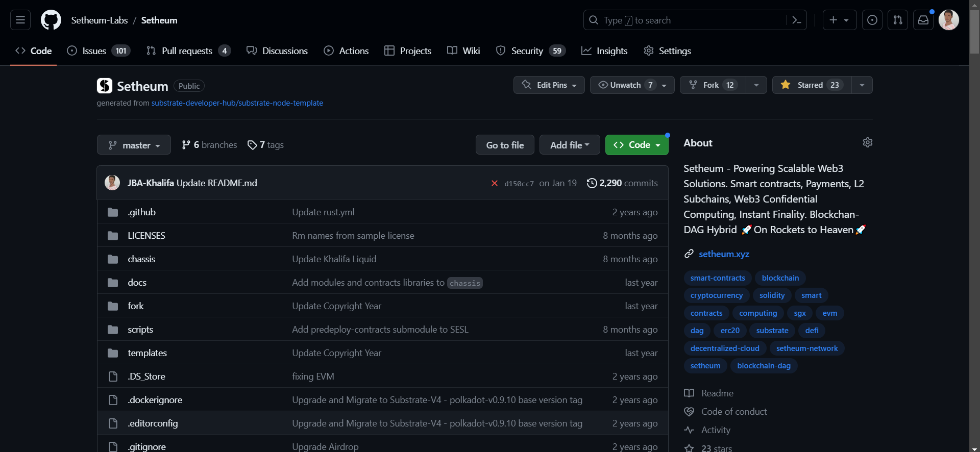
Task: Open the command palette icon
Action: point(796,20)
